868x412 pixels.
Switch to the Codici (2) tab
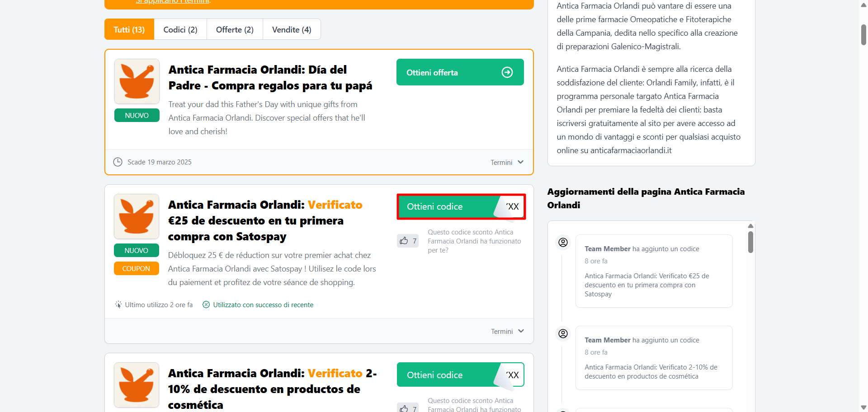click(x=180, y=29)
